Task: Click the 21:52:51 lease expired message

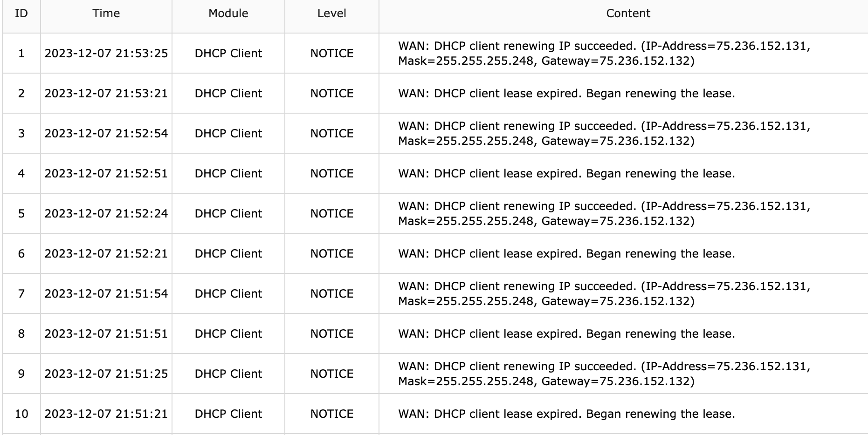Action: pos(566,174)
